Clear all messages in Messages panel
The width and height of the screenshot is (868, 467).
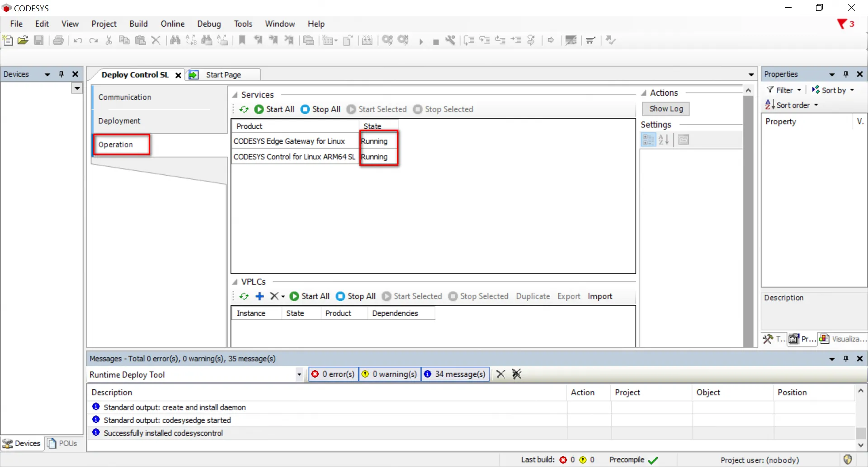pos(516,374)
